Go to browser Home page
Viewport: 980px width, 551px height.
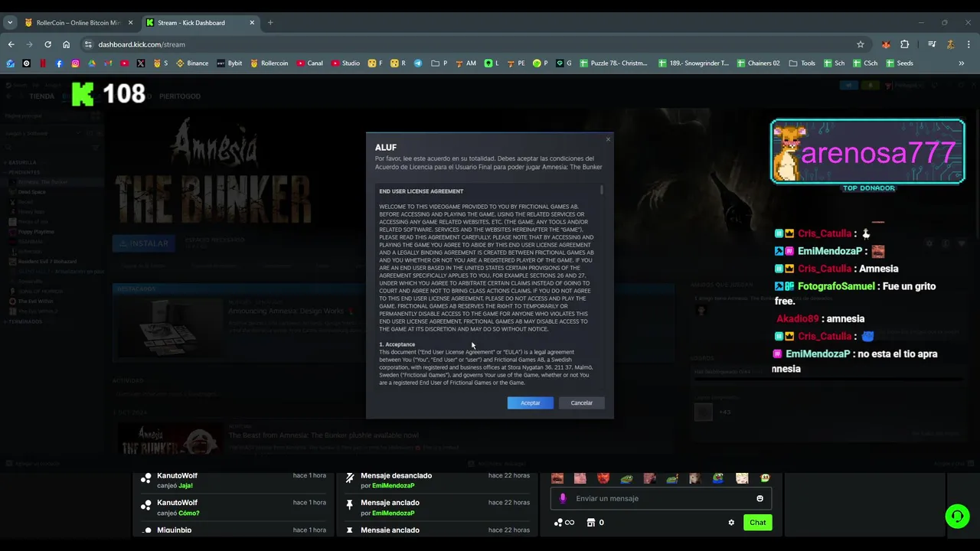(67, 44)
